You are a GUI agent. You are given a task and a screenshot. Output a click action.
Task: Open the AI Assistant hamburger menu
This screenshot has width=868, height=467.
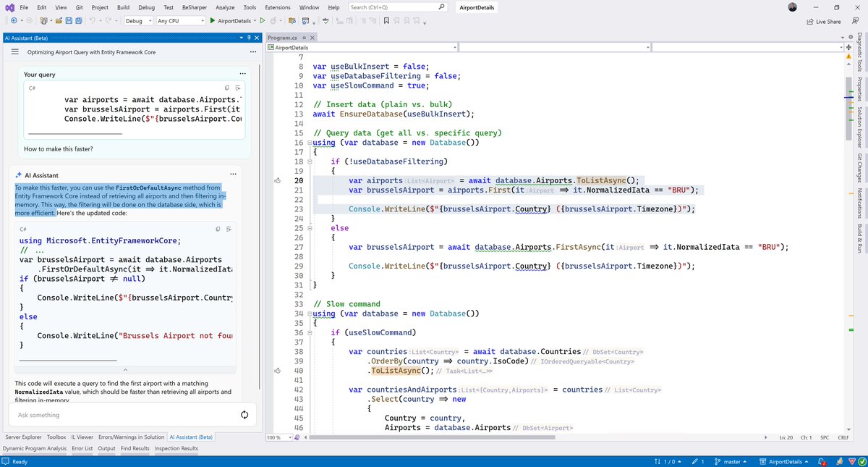coord(14,51)
